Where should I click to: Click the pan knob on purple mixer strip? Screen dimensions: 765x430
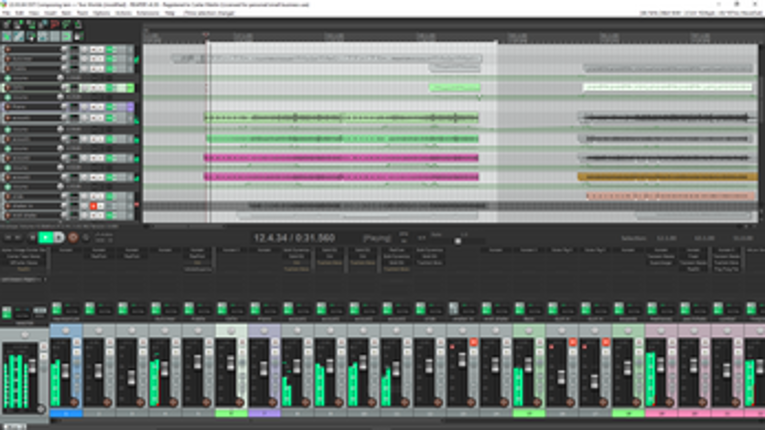pos(264,331)
